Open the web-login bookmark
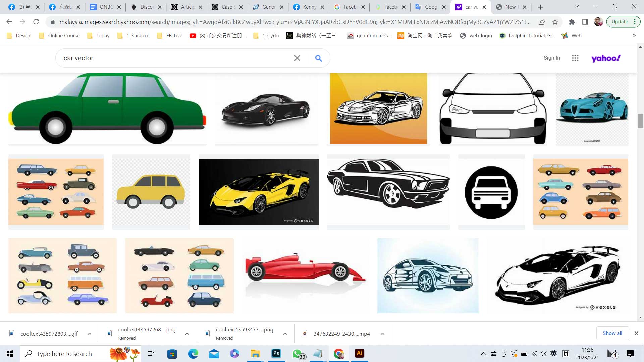The width and height of the screenshot is (644, 362). pos(476,35)
